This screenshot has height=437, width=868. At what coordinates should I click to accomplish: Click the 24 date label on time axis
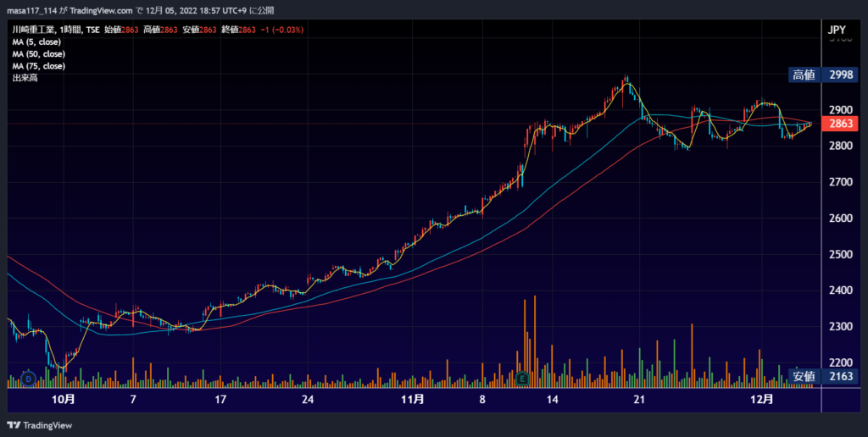coord(308,400)
